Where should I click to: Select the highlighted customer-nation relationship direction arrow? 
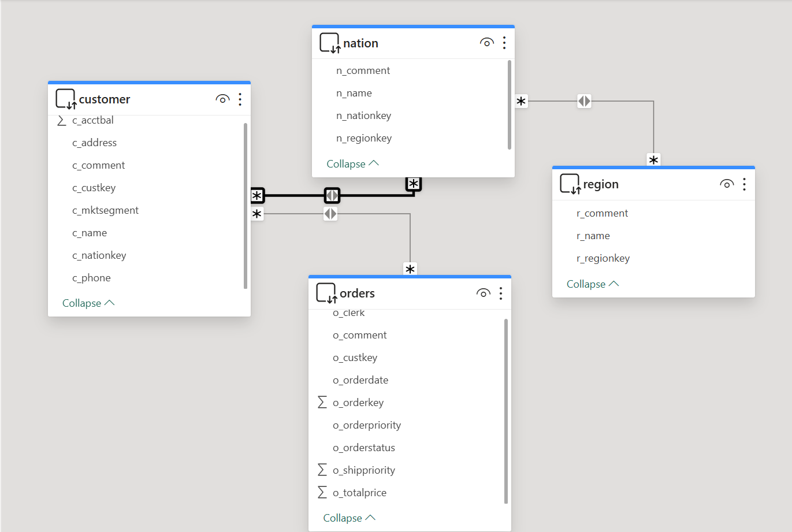(332, 196)
